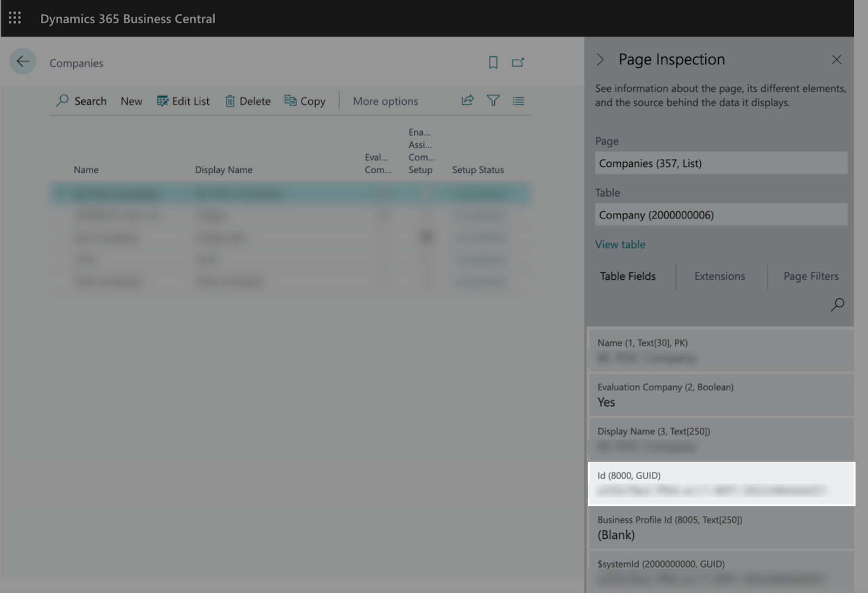Bookmark the Companies page
868x593 pixels.
pos(493,63)
